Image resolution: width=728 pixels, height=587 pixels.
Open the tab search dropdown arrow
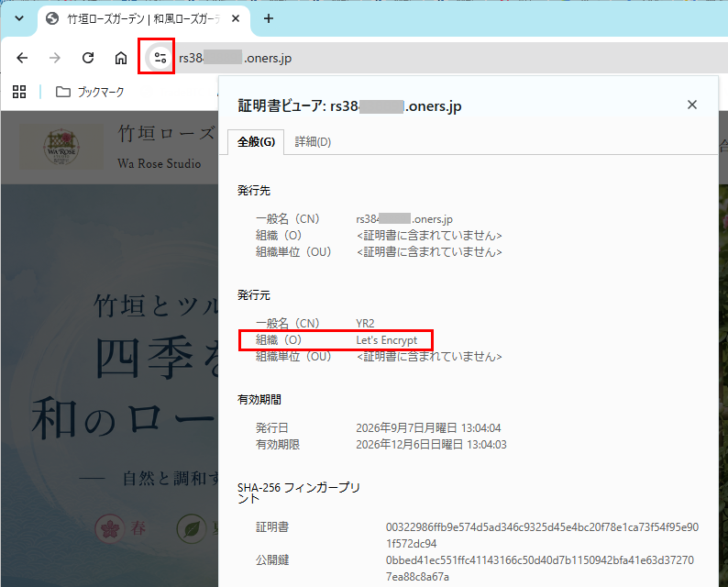(x=19, y=18)
